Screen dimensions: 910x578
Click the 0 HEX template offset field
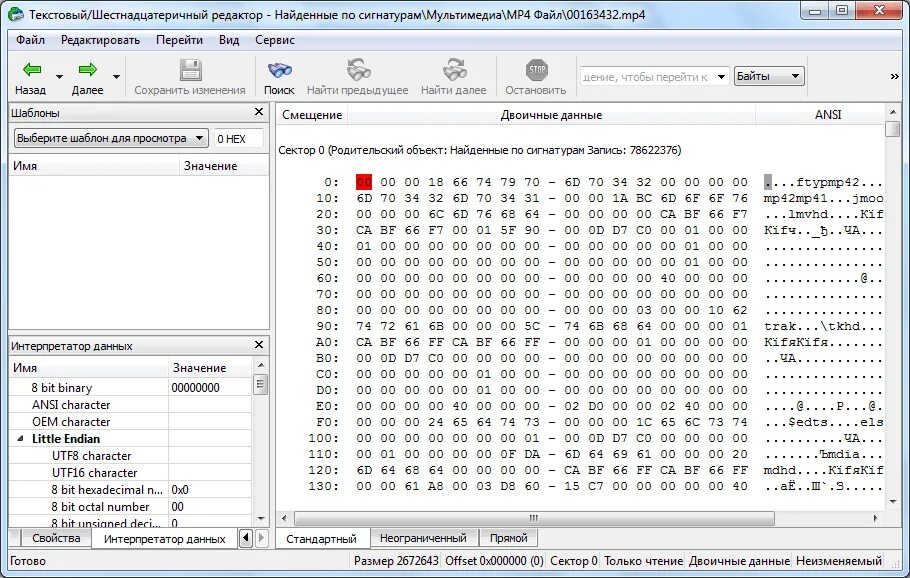(238, 139)
